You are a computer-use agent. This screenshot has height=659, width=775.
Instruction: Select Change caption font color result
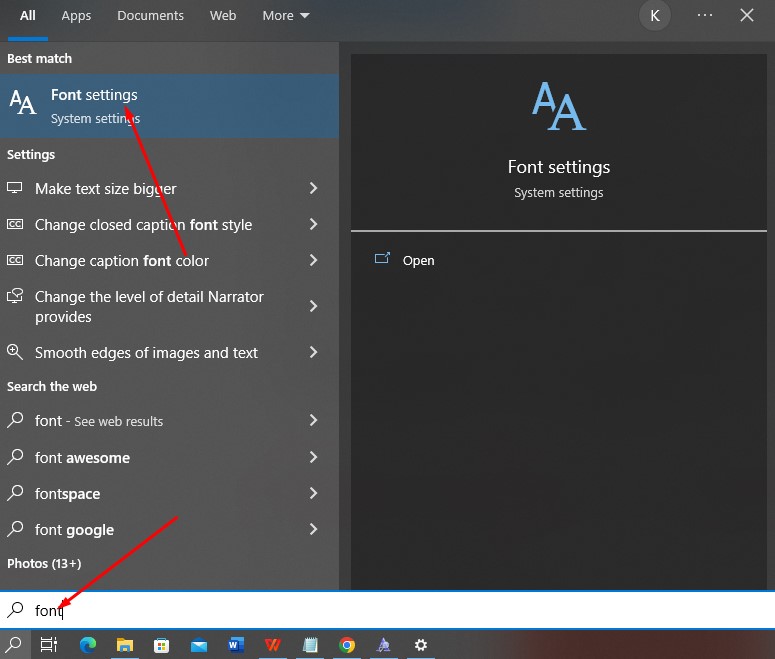click(169, 261)
